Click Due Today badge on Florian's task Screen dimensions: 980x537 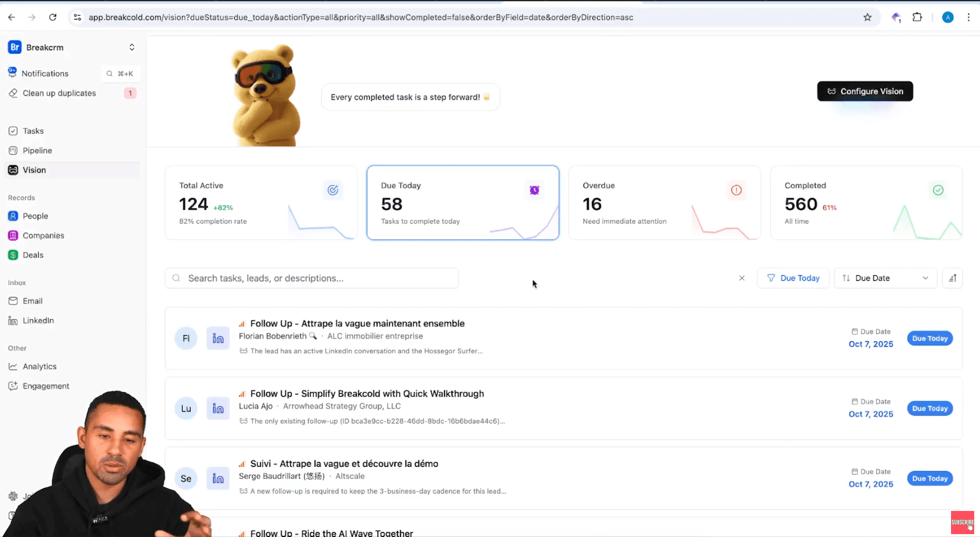(x=930, y=338)
